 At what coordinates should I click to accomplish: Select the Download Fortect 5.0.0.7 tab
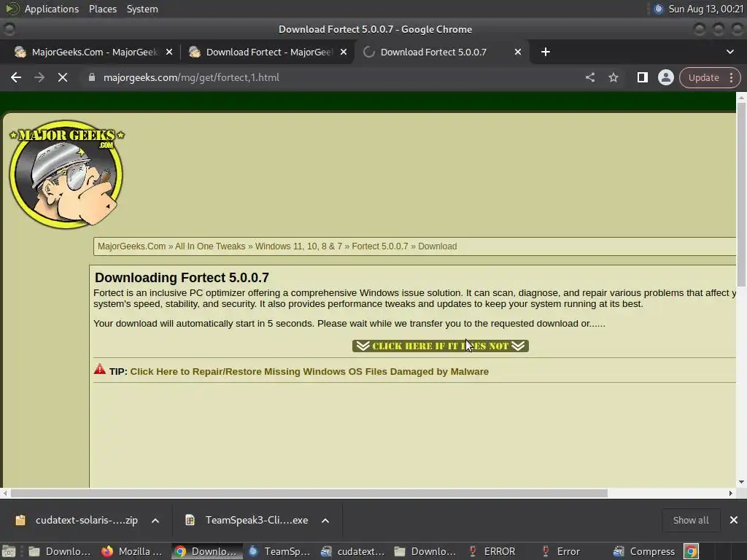click(x=441, y=52)
